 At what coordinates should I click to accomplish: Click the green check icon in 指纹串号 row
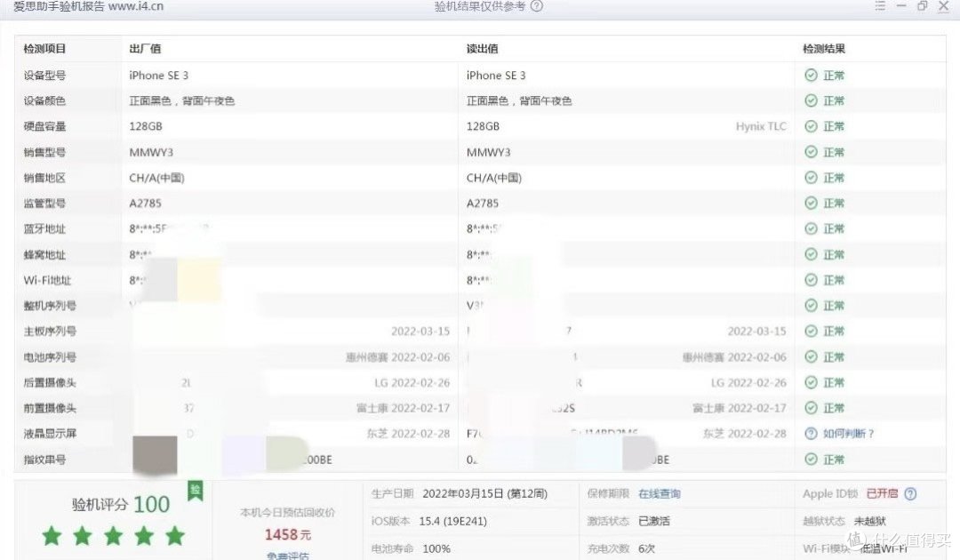[x=811, y=459]
